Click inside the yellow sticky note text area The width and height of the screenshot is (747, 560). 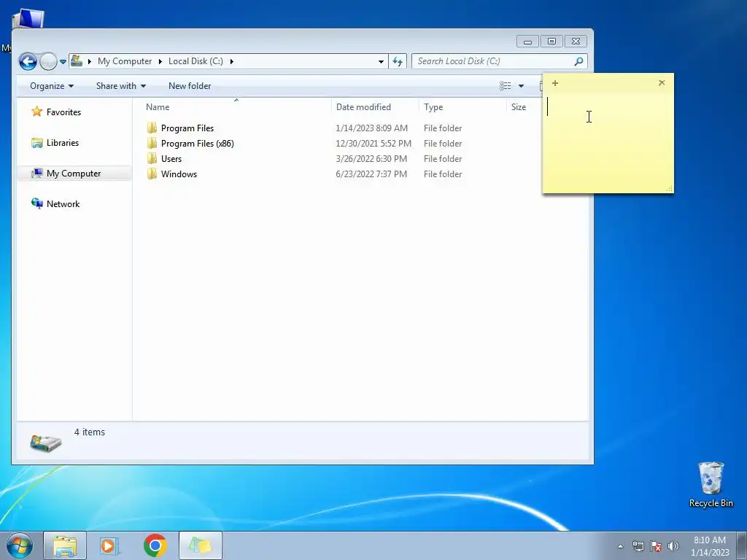[608, 141]
